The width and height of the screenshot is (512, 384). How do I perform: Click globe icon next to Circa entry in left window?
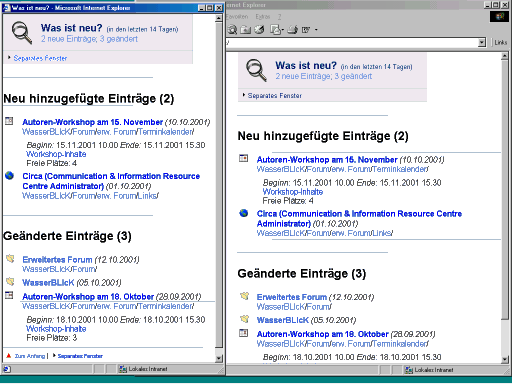point(10,176)
